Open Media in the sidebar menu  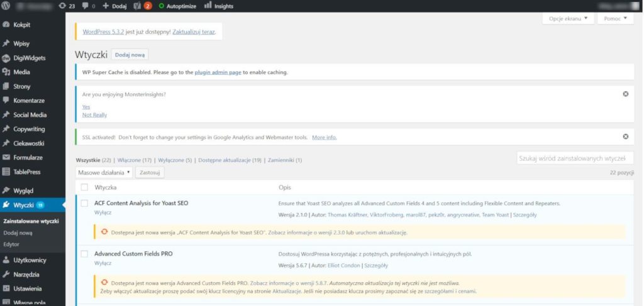click(21, 72)
